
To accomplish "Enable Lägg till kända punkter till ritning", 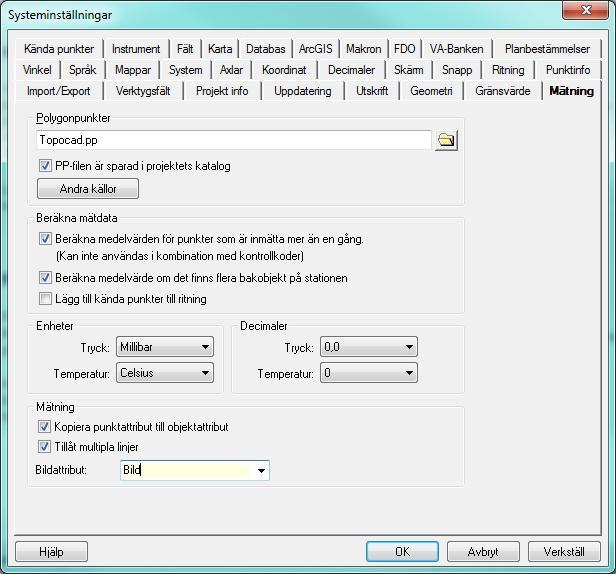I will point(45,299).
